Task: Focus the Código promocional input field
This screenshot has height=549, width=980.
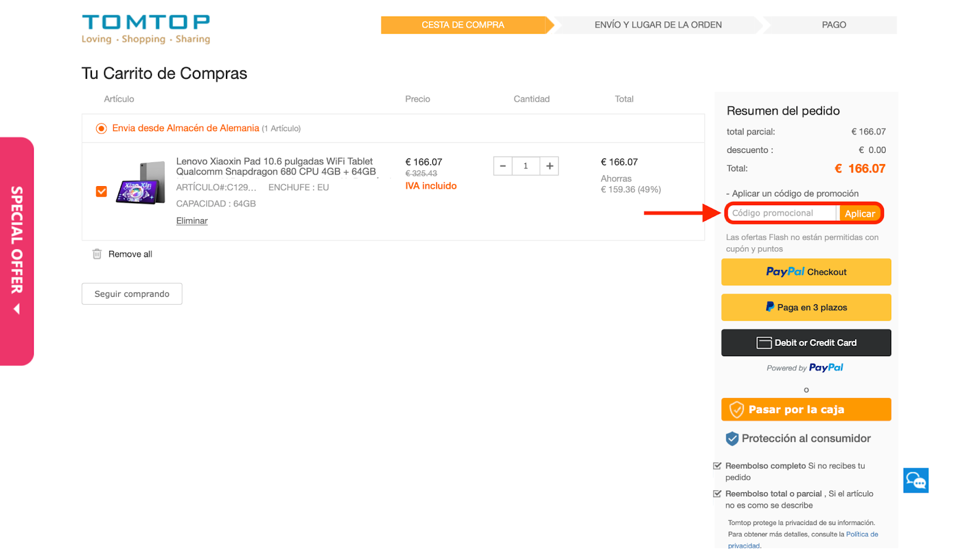Action: (x=783, y=213)
